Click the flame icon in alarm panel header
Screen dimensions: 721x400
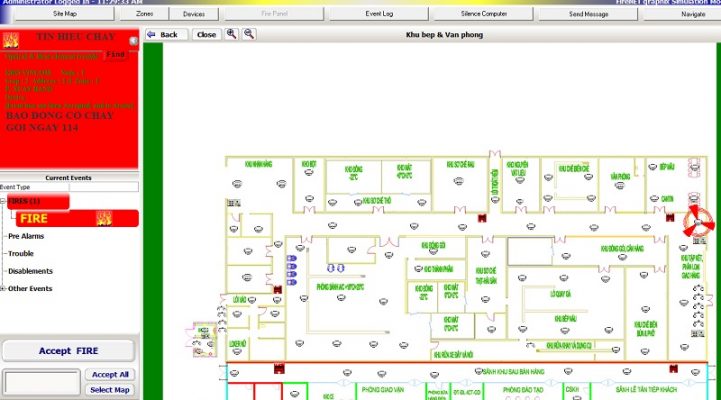tap(11, 41)
